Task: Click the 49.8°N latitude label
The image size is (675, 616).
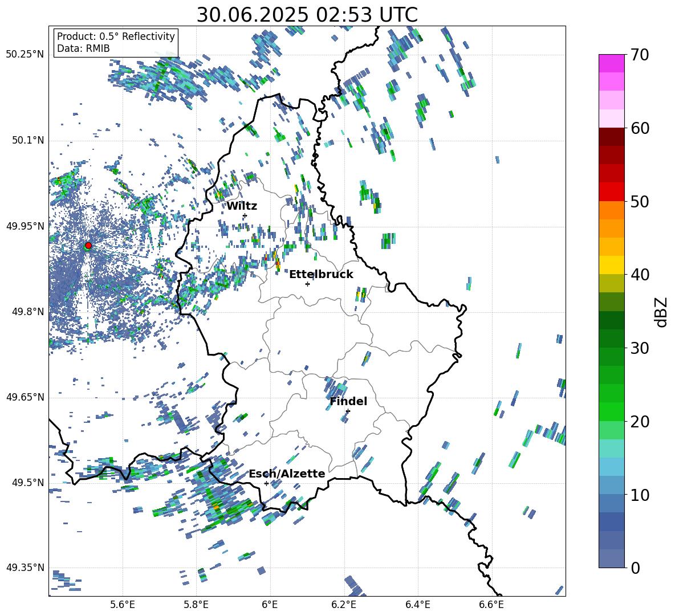Action: tap(28, 312)
